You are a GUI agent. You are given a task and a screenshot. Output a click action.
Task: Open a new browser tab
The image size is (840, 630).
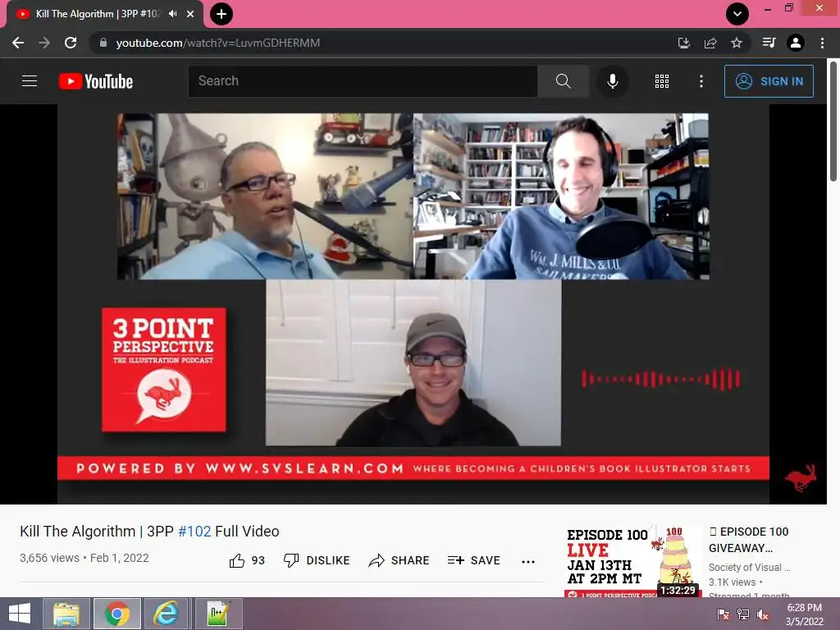point(221,14)
